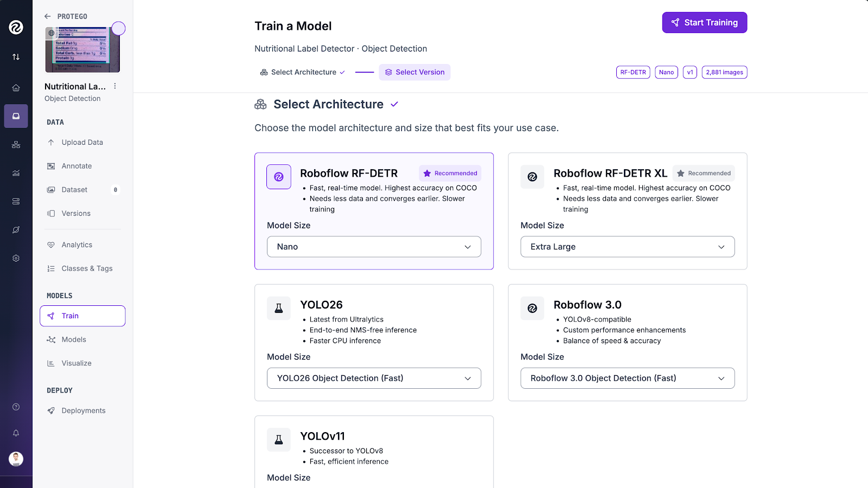Click the Roboflow RF-DETR card icon
868x488 pixels.
point(279,177)
